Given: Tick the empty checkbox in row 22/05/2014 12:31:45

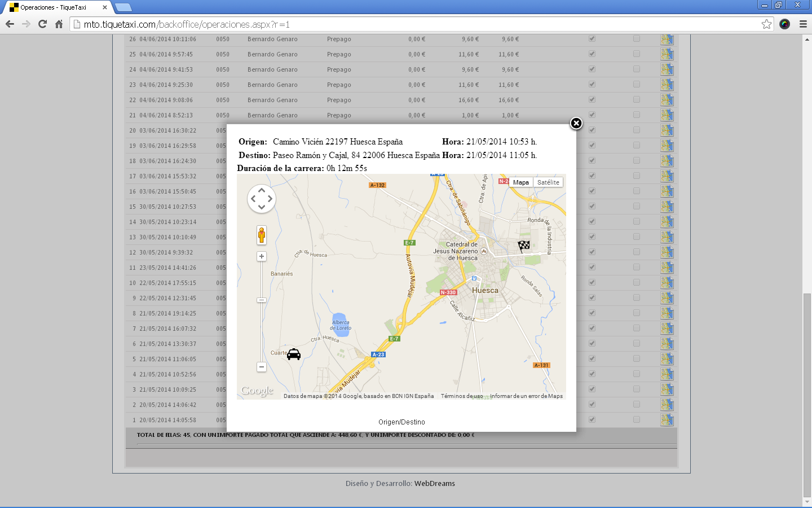Looking at the screenshot, I should point(636,297).
